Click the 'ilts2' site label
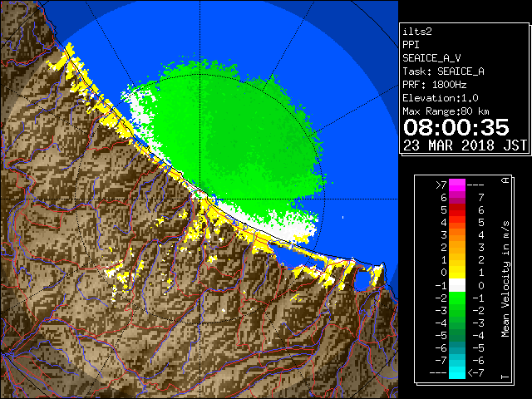The height and width of the screenshot is (399, 532). (x=417, y=32)
